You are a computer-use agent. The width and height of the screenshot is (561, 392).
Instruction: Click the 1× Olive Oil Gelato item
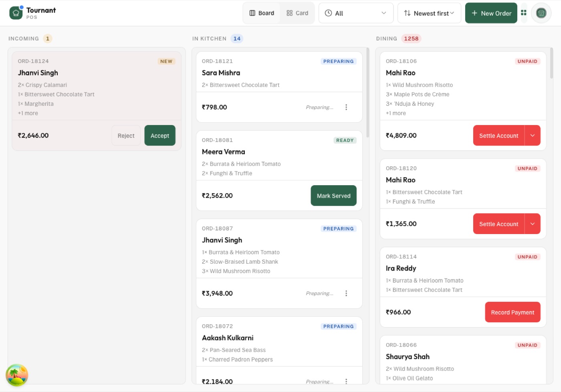point(409,378)
